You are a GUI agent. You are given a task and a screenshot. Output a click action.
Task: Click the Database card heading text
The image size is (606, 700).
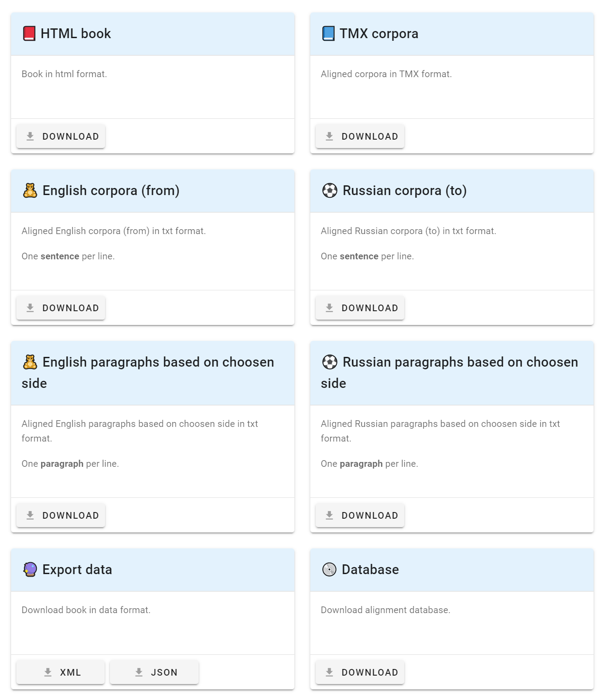[370, 570]
